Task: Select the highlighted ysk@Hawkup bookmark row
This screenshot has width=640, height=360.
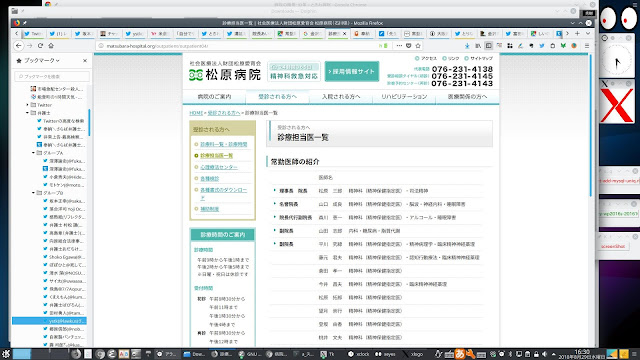Action: click(x=49, y=321)
